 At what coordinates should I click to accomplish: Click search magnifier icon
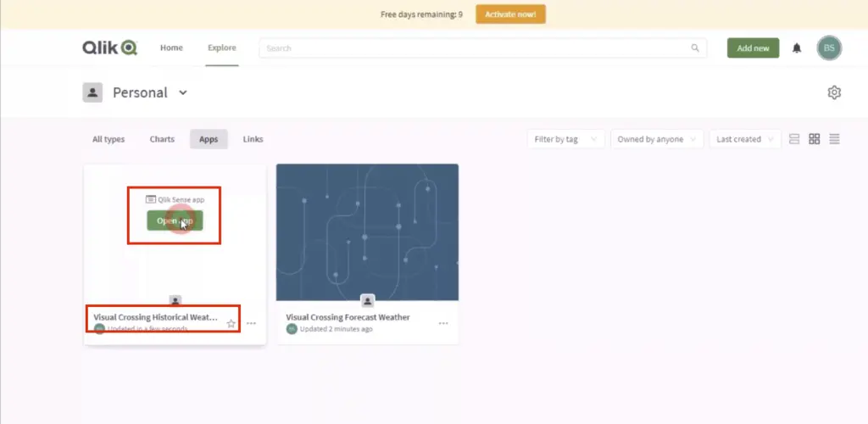pos(695,48)
